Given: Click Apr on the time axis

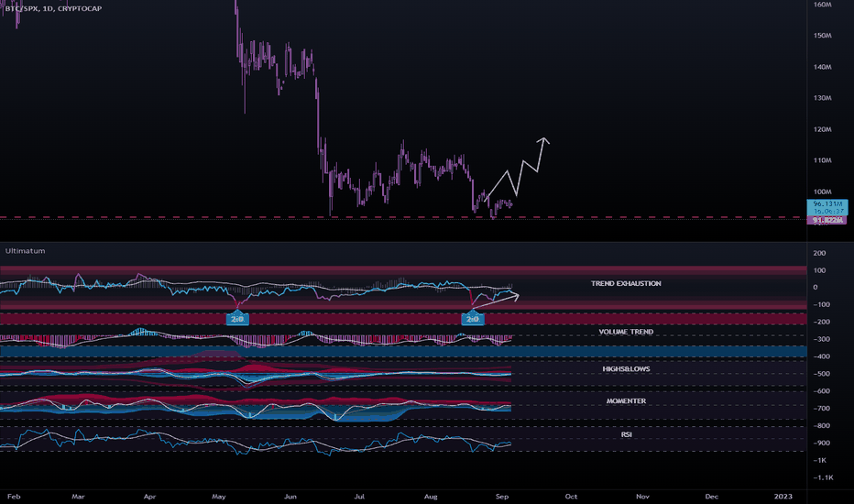Looking at the screenshot, I should (x=149, y=497).
